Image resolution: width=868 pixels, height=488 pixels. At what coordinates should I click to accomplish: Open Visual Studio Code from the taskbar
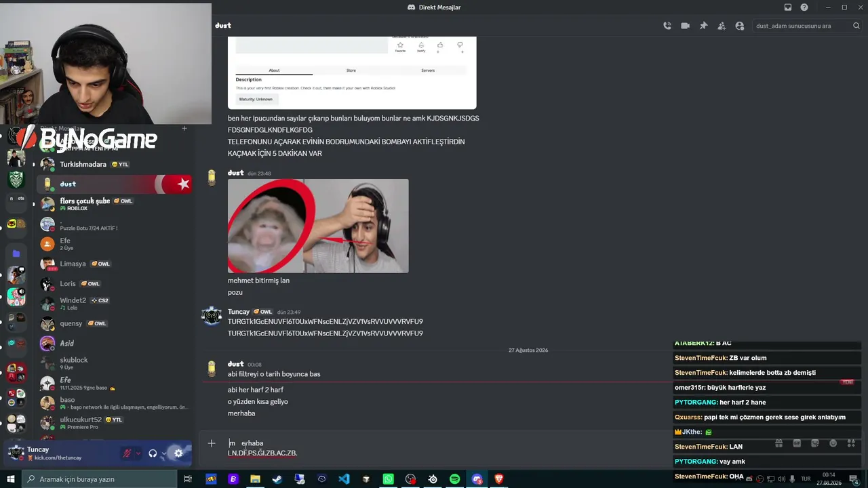344,479
